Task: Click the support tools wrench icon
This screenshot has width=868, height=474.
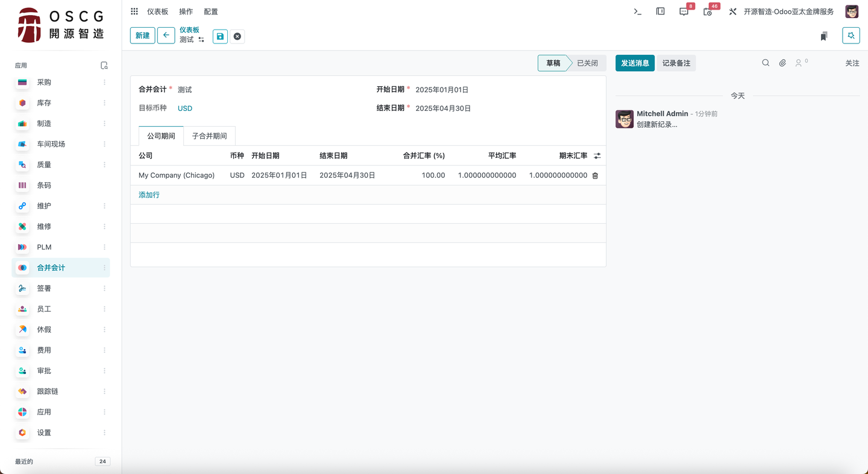Action: [733, 11]
